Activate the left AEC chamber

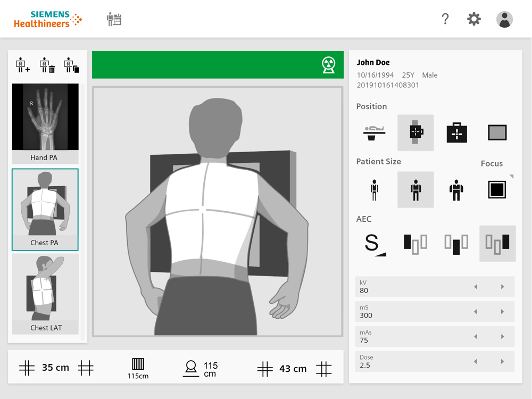tap(415, 244)
